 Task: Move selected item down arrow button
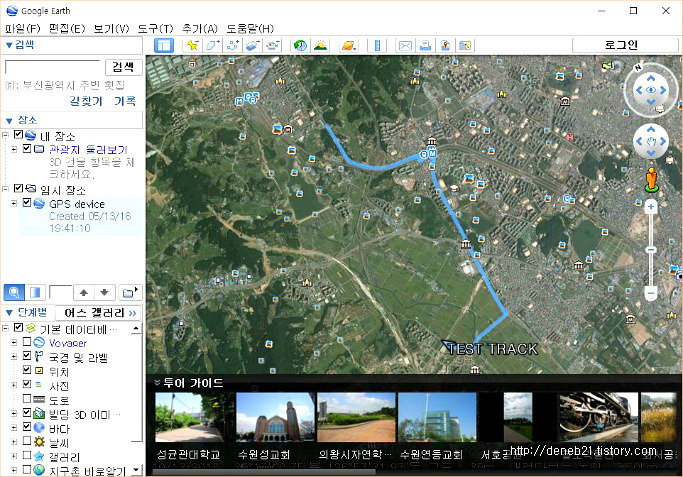point(105,292)
